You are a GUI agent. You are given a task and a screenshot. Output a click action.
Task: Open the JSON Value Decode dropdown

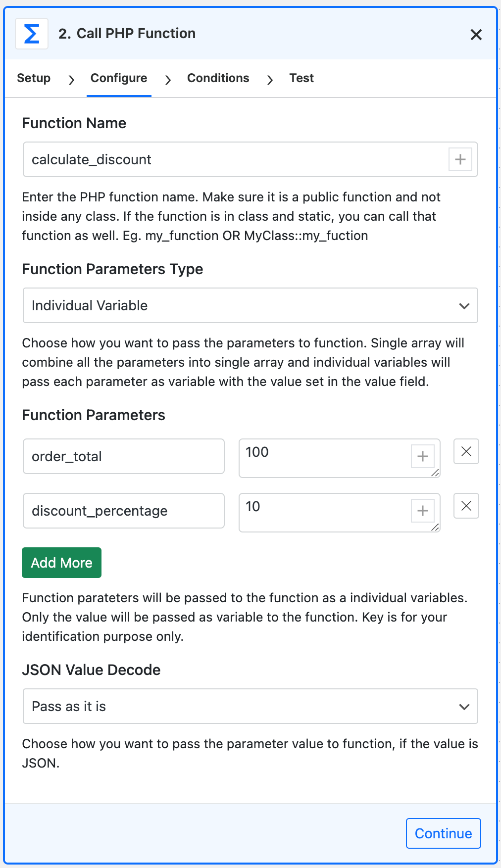(250, 706)
